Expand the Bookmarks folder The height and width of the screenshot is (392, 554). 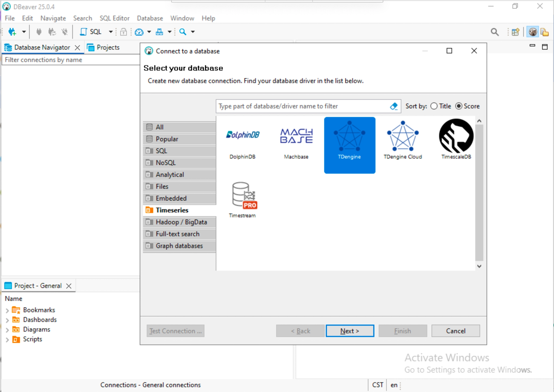[7, 310]
